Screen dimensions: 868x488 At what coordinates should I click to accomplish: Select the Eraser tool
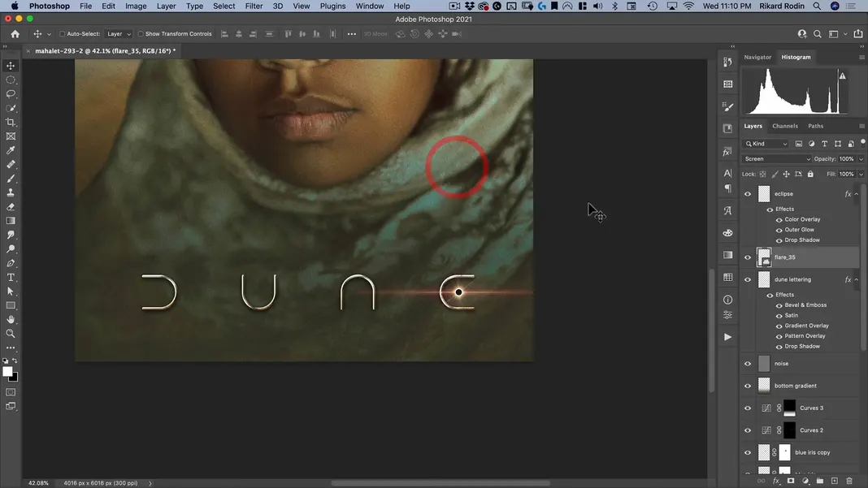[x=11, y=207]
